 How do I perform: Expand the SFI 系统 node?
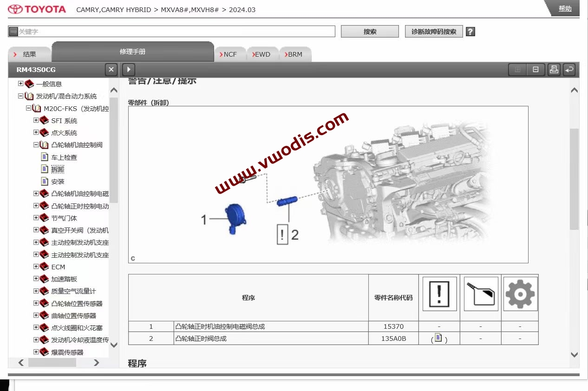tap(36, 120)
